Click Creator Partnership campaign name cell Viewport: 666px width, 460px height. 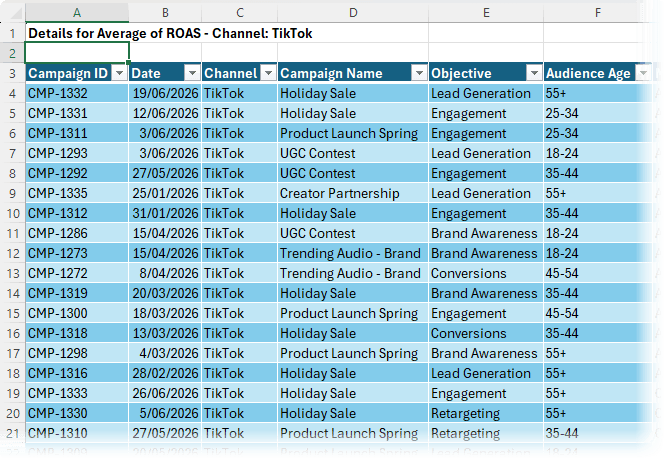point(353,193)
